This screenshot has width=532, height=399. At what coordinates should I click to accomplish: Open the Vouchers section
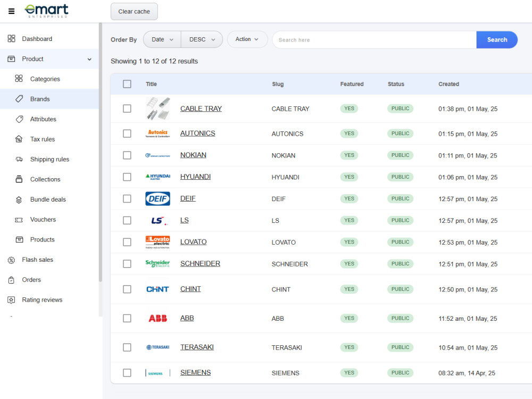(x=49, y=220)
